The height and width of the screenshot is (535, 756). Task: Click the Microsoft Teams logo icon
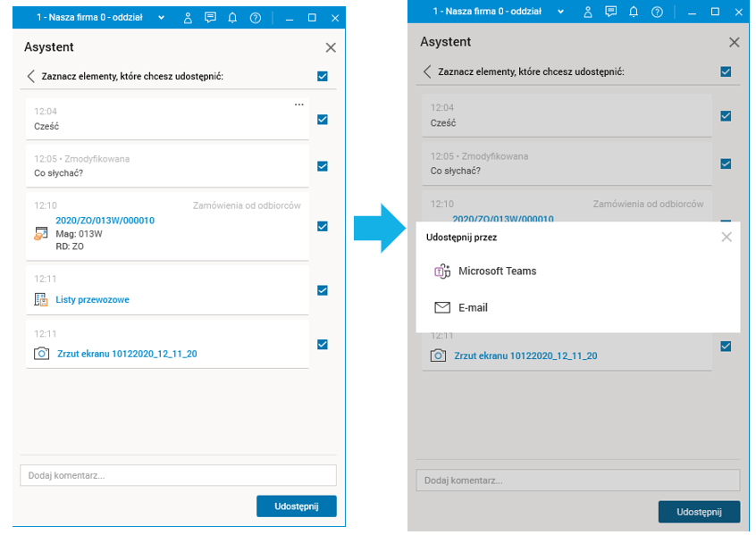442,272
